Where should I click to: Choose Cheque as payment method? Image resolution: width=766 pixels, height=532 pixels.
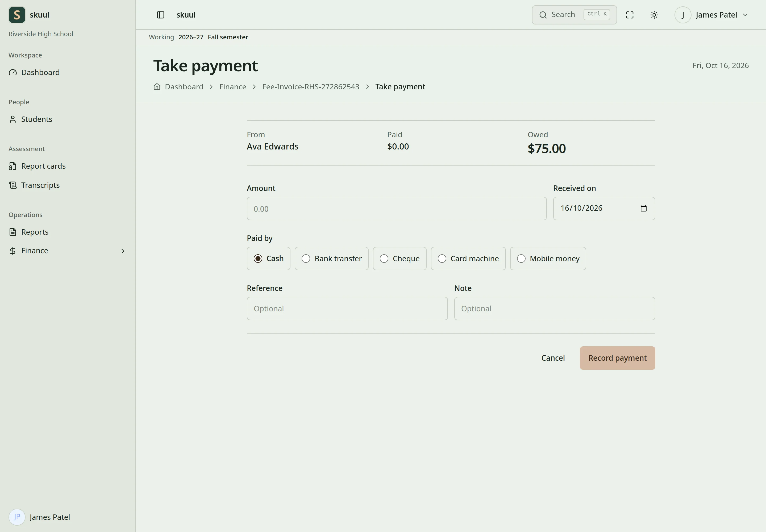coord(399,258)
